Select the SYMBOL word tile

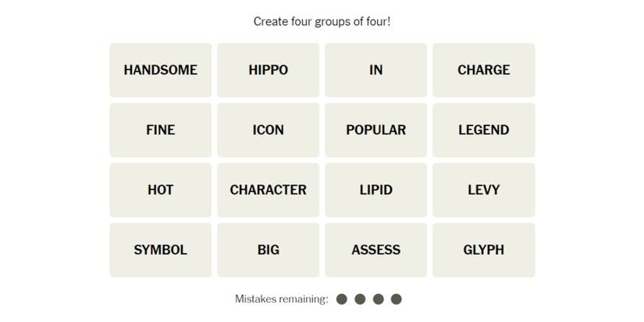tap(160, 250)
